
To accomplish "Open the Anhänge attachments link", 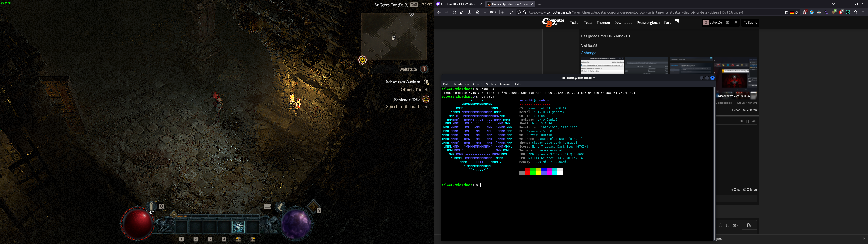I will (x=589, y=53).
